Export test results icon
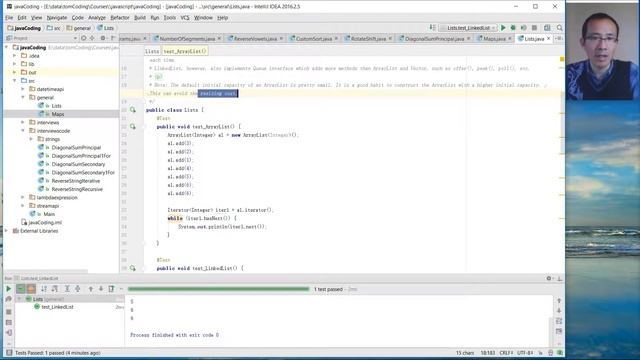Image resolution: width=640 pixels, height=360 pixels. tap(111, 289)
